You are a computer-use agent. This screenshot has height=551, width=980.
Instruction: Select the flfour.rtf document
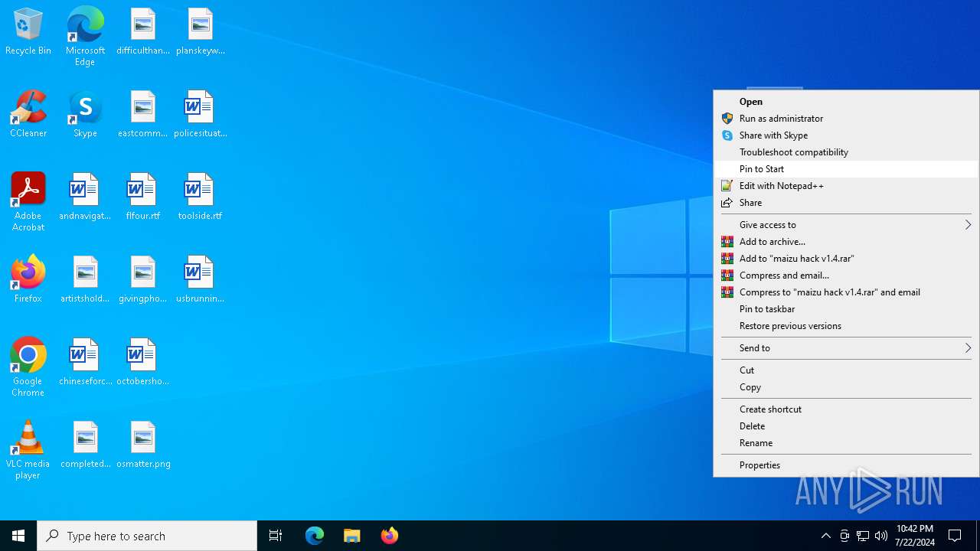[143, 197]
